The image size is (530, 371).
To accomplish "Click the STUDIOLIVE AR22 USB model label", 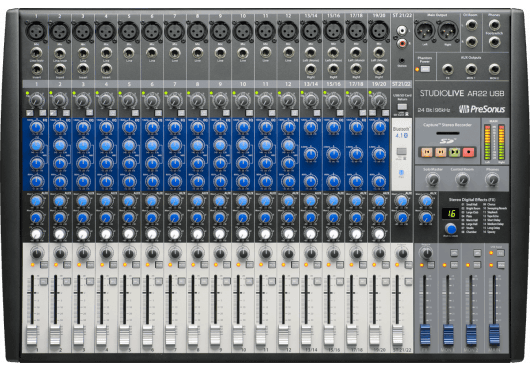I will click(x=462, y=94).
